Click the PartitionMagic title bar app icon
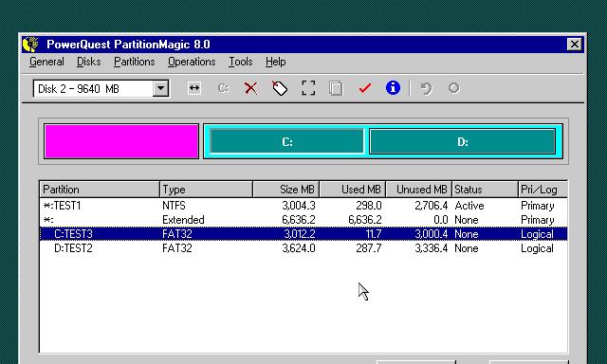 [30, 45]
